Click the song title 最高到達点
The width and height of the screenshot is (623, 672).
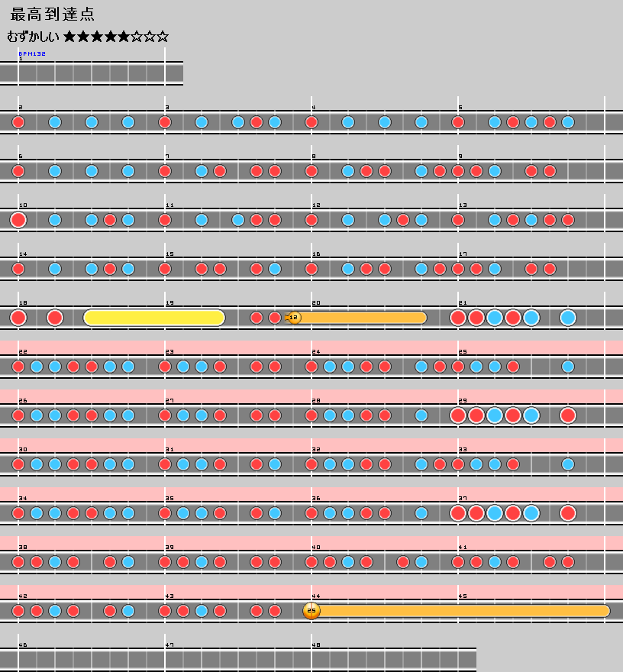[53, 15]
